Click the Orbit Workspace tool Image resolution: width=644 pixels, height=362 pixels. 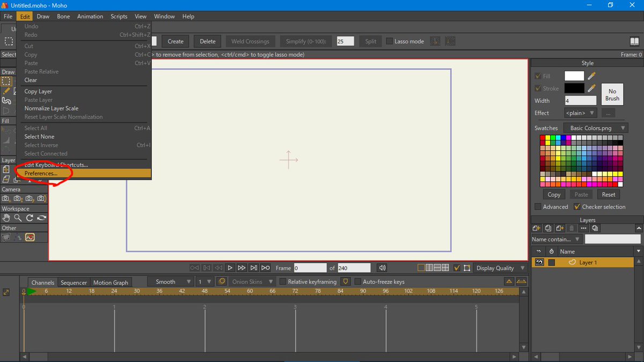coord(41,218)
